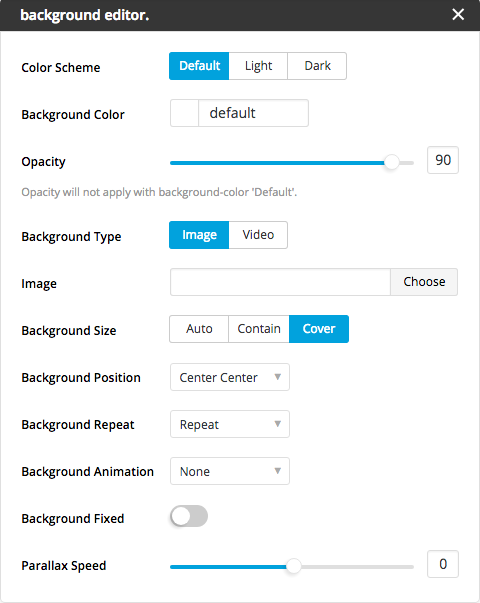Switch Background Type to Image
The image size is (480, 603).
[199, 235]
